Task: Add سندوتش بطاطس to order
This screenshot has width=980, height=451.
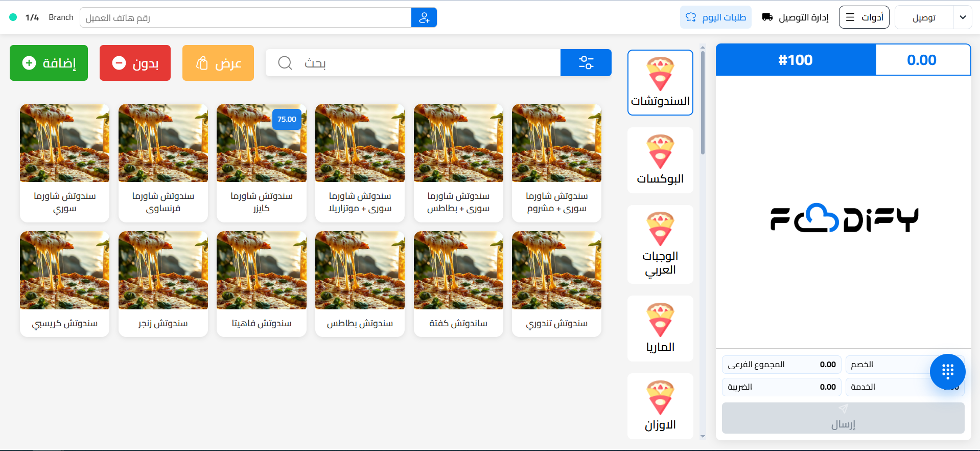Action: (360, 284)
